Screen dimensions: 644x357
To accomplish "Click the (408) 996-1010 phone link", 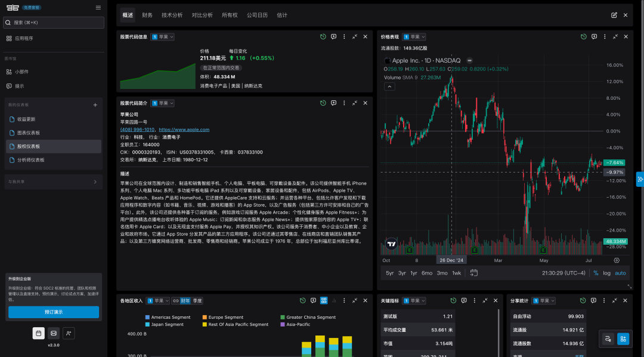I will tap(137, 130).
